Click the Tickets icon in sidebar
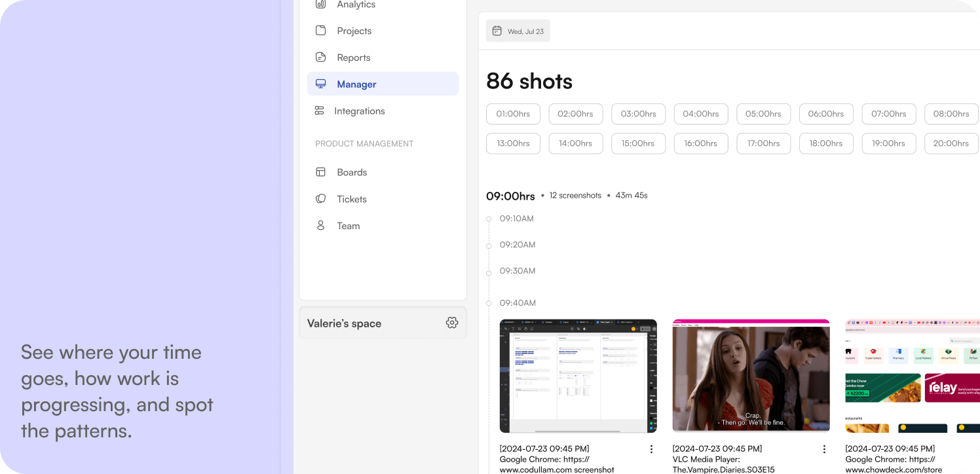 click(x=320, y=199)
